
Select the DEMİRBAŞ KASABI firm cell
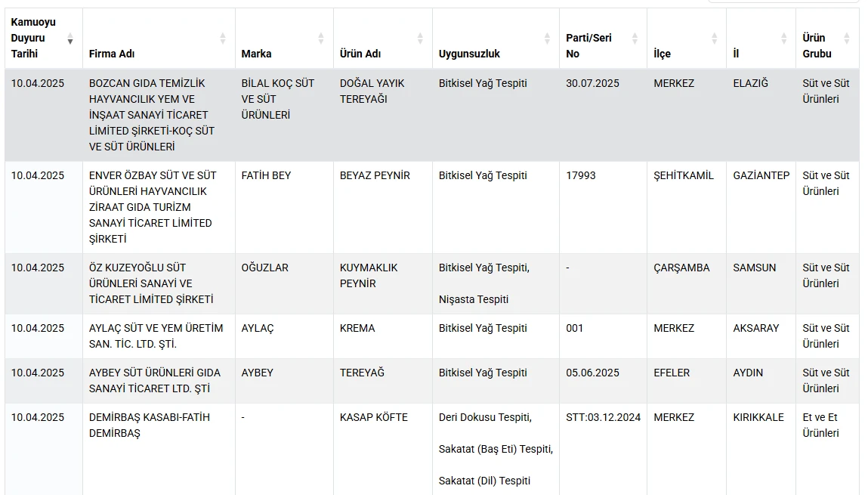(159, 449)
